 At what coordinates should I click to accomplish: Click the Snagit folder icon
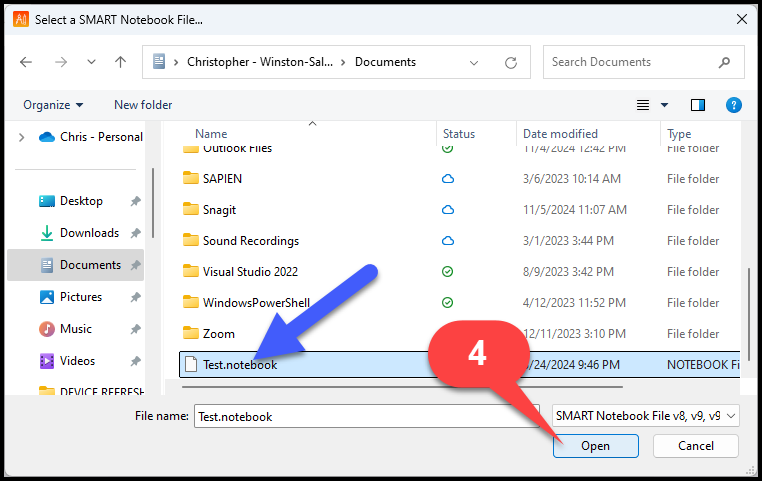point(191,209)
